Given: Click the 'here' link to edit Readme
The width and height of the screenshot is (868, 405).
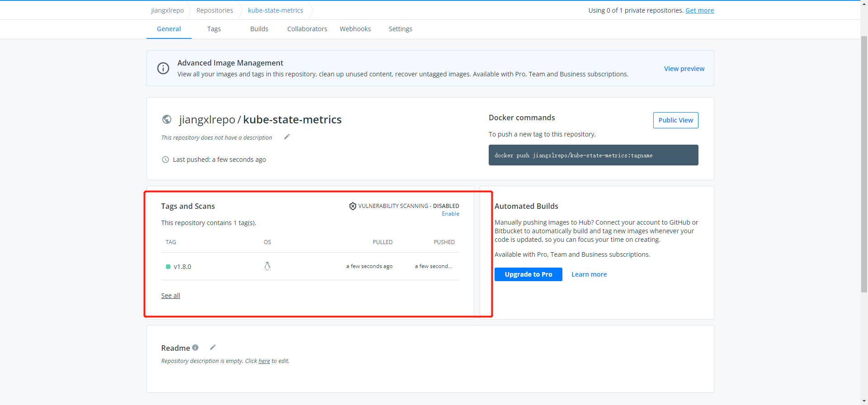Looking at the screenshot, I should point(264,361).
